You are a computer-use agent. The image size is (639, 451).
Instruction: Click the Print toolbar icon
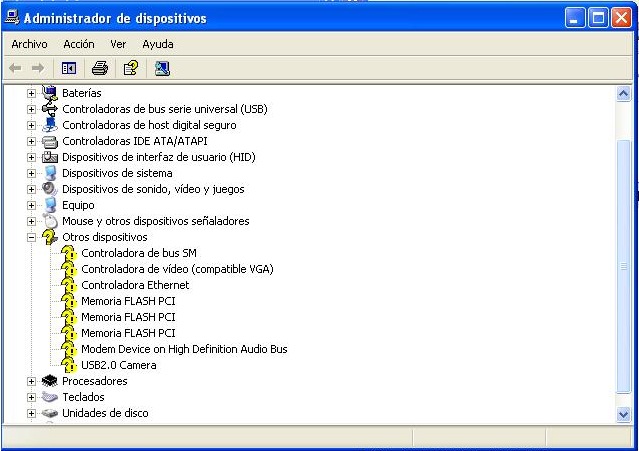click(x=100, y=68)
